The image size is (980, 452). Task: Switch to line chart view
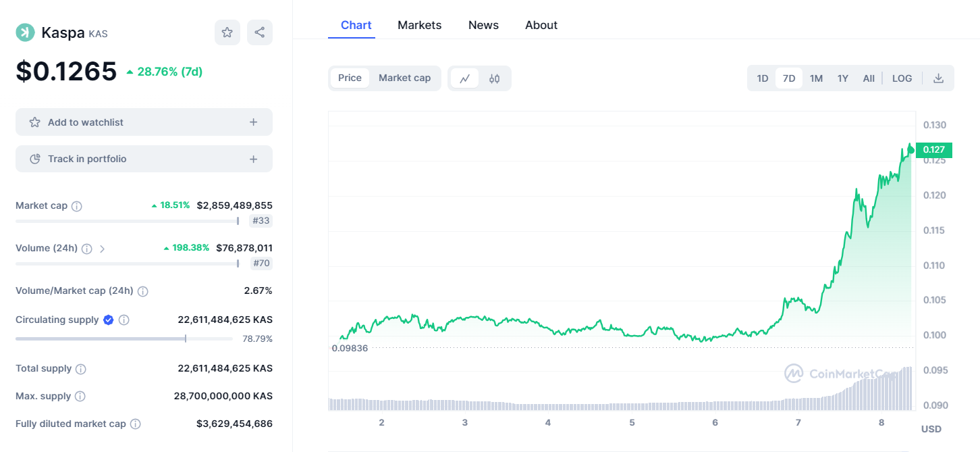465,78
